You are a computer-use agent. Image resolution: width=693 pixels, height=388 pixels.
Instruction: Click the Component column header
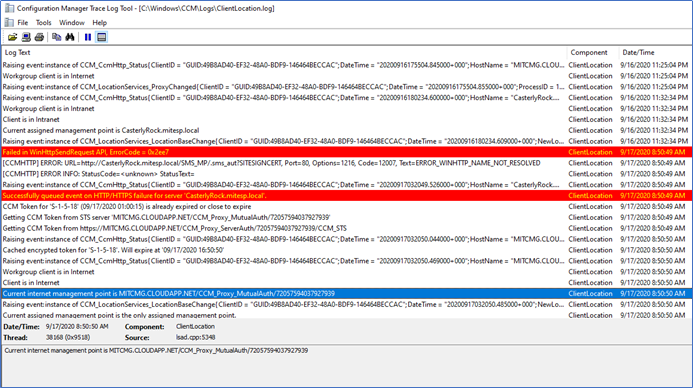click(x=592, y=52)
